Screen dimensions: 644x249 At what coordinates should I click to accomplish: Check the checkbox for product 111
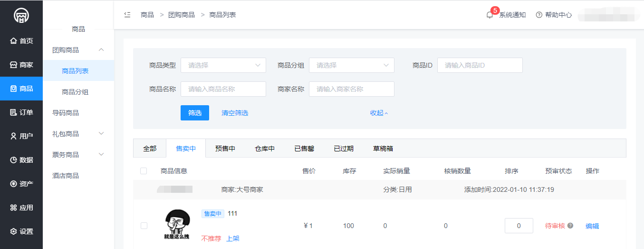(144, 226)
